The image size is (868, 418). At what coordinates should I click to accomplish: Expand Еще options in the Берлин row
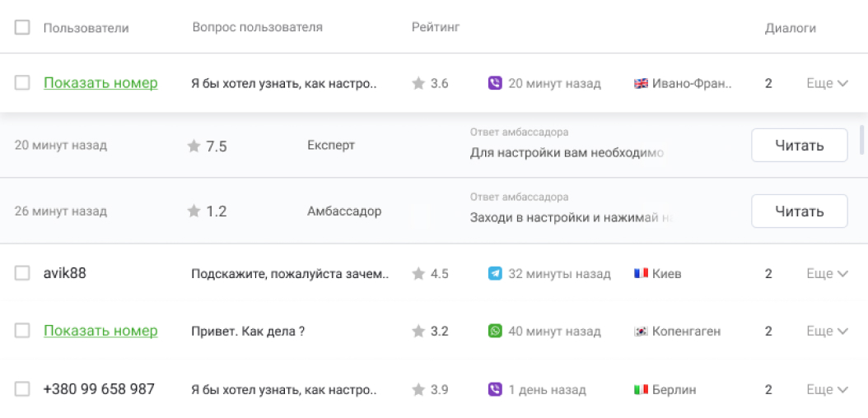click(827, 389)
